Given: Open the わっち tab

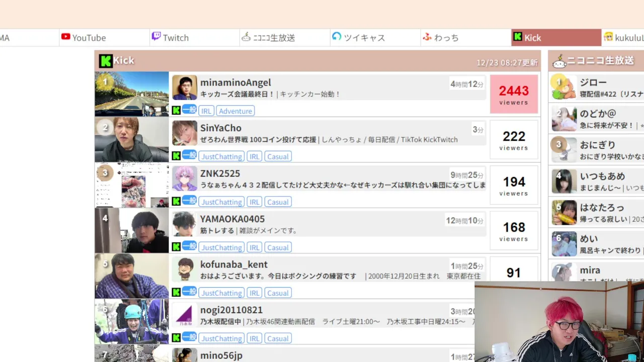Looking at the screenshot, I should click(x=466, y=38).
